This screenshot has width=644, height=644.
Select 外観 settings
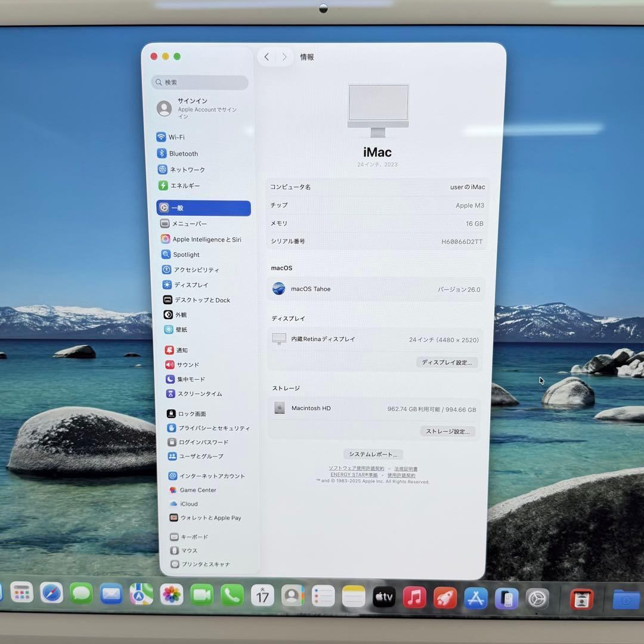tap(175, 315)
